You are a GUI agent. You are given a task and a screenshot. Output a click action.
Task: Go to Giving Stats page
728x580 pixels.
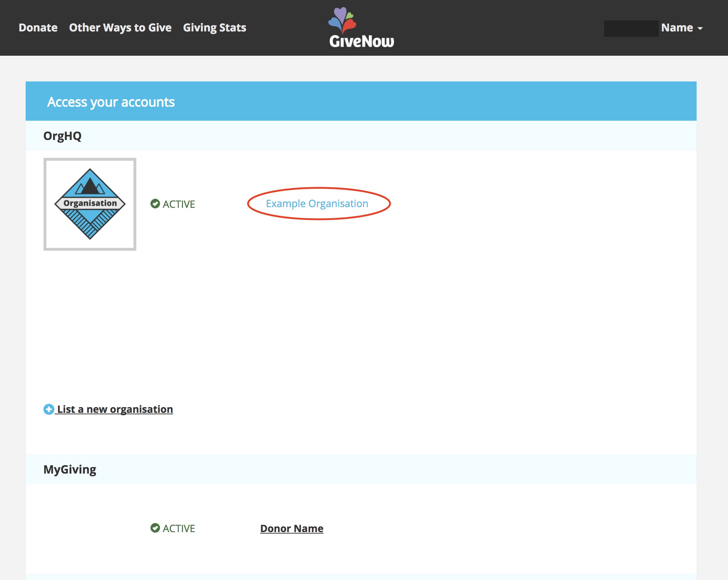(x=214, y=27)
